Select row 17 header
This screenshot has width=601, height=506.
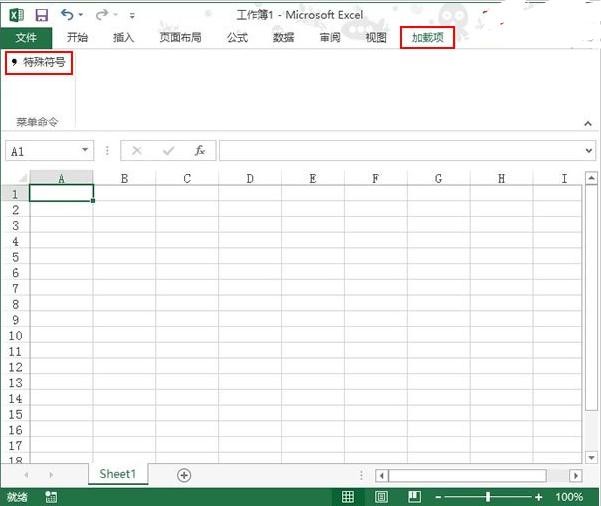tap(15, 445)
